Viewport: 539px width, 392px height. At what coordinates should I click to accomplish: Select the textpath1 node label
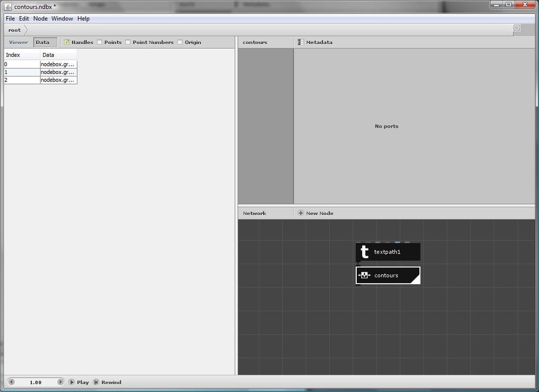[388, 252]
